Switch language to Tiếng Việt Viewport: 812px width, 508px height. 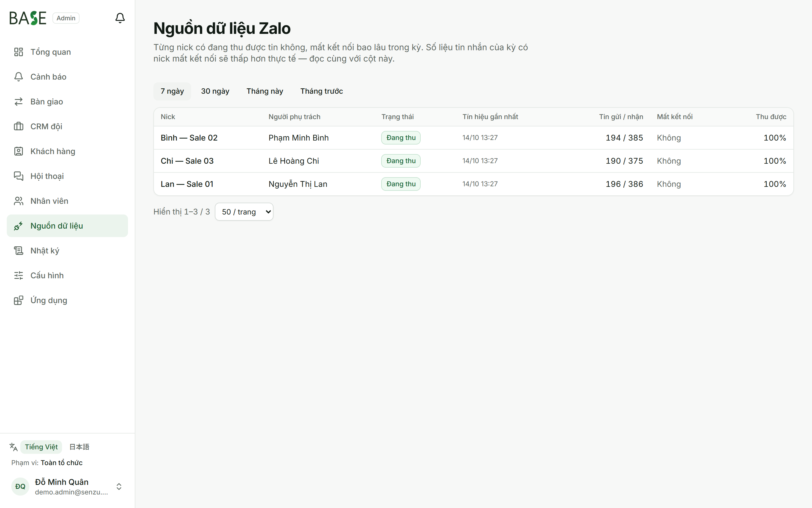pos(41,447)
